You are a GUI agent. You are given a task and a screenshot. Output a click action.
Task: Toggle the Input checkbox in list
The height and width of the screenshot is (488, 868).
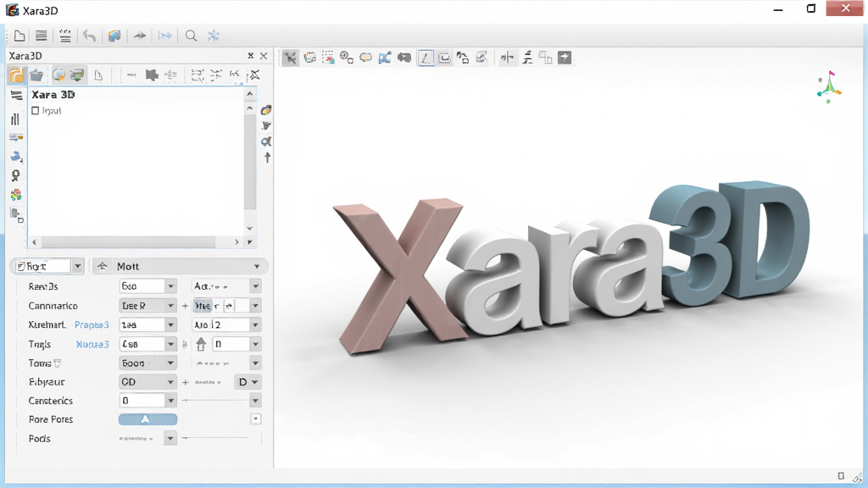pos(36,111)
